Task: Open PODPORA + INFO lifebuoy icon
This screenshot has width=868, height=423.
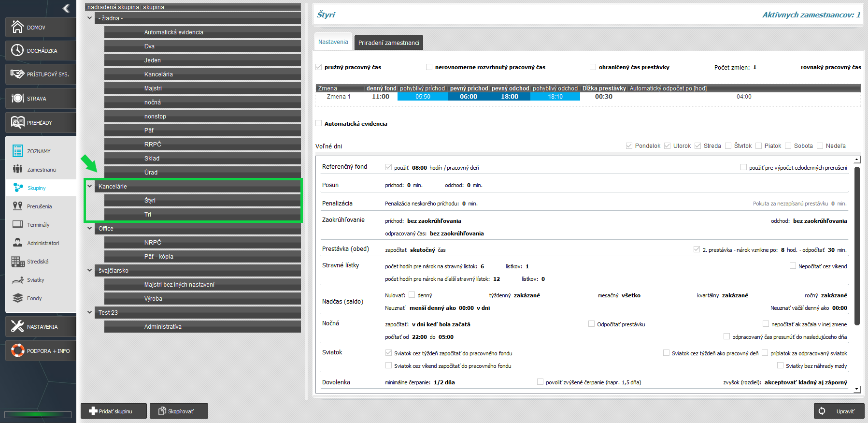Action: coord(17,350)
